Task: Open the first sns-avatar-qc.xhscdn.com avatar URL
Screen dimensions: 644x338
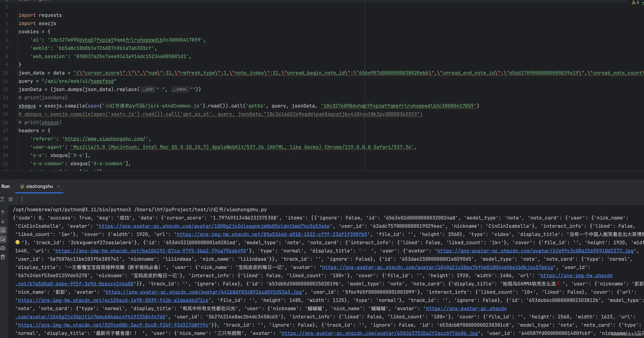Action: coord(214,226)
